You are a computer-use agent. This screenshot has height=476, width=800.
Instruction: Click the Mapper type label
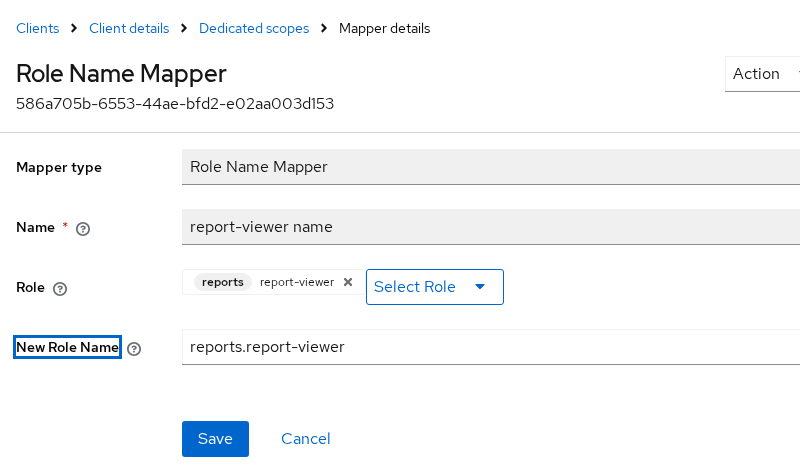tap(59, 167)
